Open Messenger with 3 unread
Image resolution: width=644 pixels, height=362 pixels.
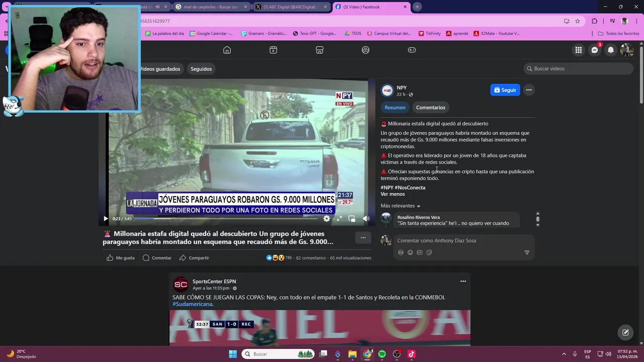tap(595, 50)
